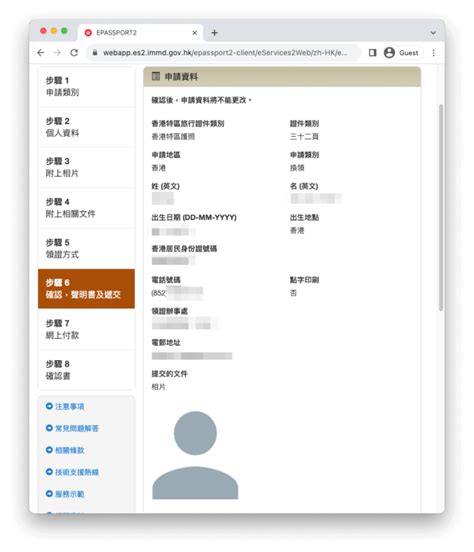The width and height of the screenshot is (474, 552).
Task: Click the browser forward arrow
Action: 57,53
